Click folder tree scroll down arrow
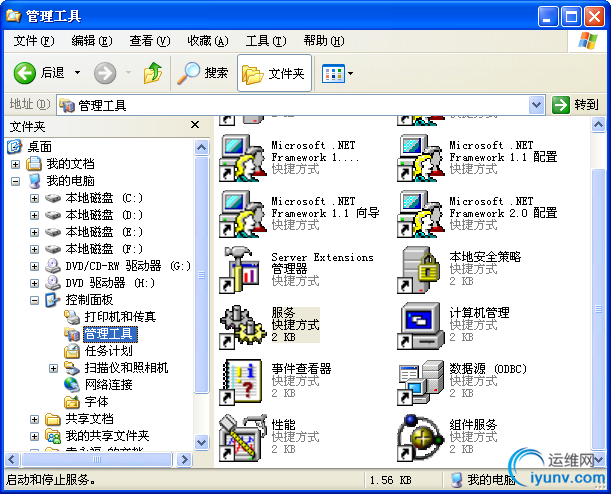This screenshot has width=611, height=494. [201, 443]
